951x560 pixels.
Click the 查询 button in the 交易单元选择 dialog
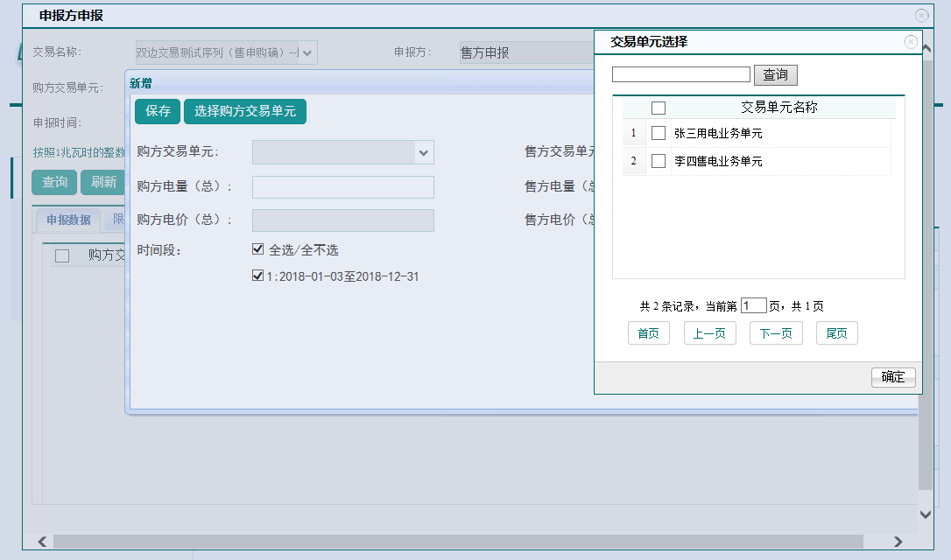pyautogui.click(x=775, y=75)
